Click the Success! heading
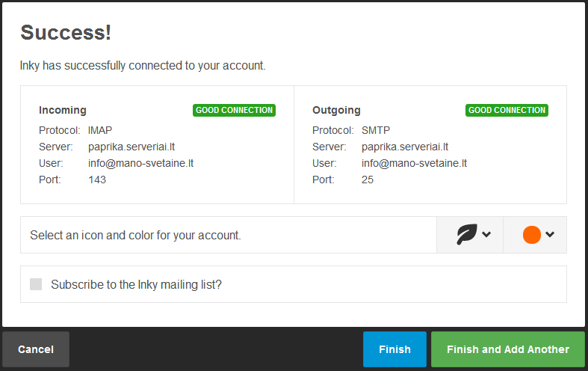The image size is (588, 371). click(66, 32)
